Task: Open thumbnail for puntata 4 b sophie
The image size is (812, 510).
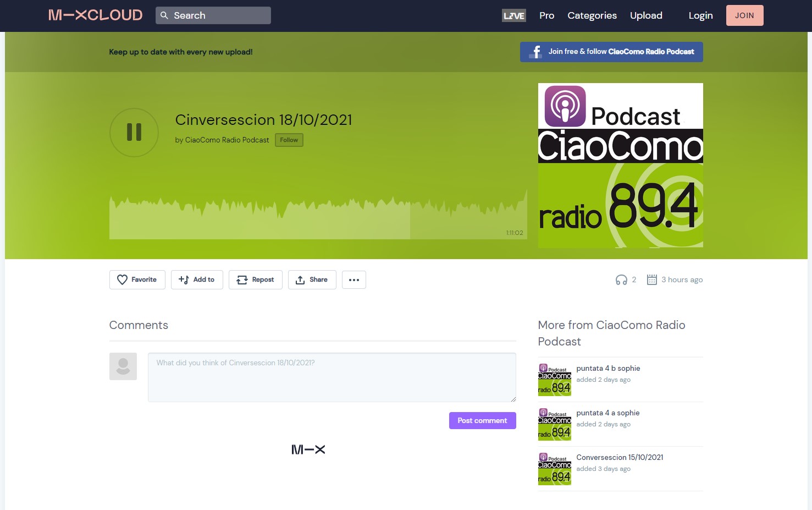Action: [555, 380]
